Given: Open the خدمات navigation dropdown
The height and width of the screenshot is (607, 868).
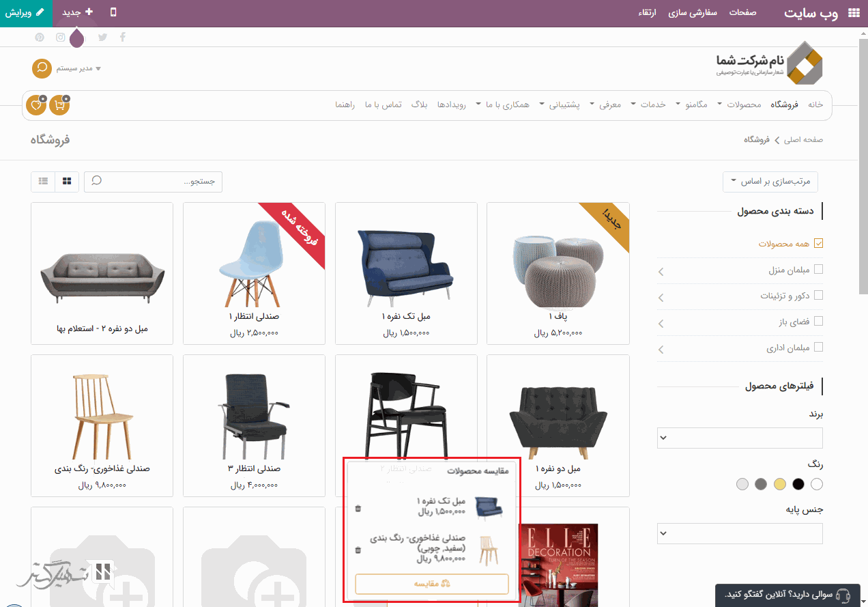Looking at the screenshot, I should click(x=648, y=104).
